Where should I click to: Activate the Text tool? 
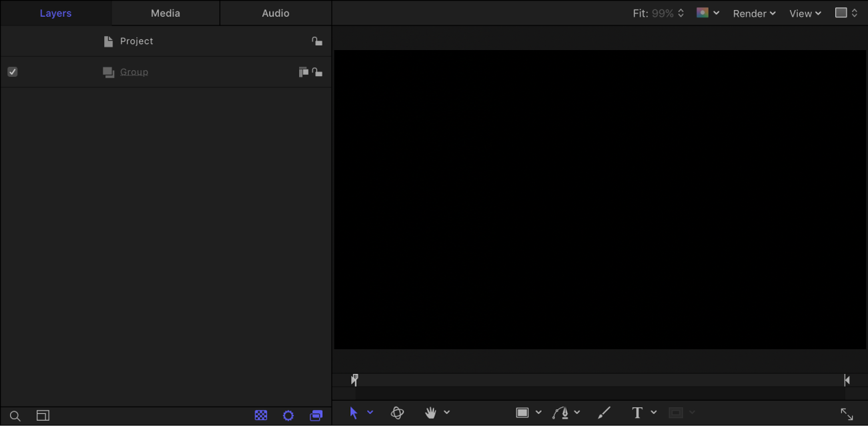coord(637,412)
